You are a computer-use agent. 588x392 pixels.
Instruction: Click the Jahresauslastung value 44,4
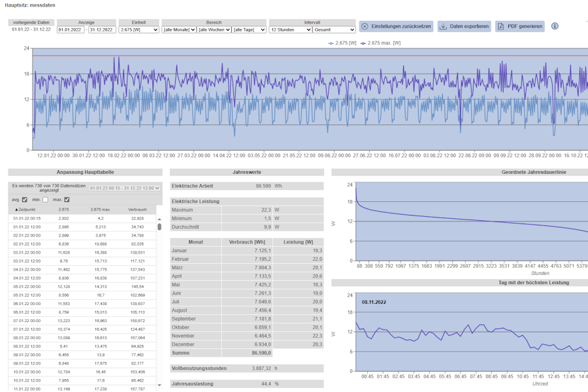point(266,384)
